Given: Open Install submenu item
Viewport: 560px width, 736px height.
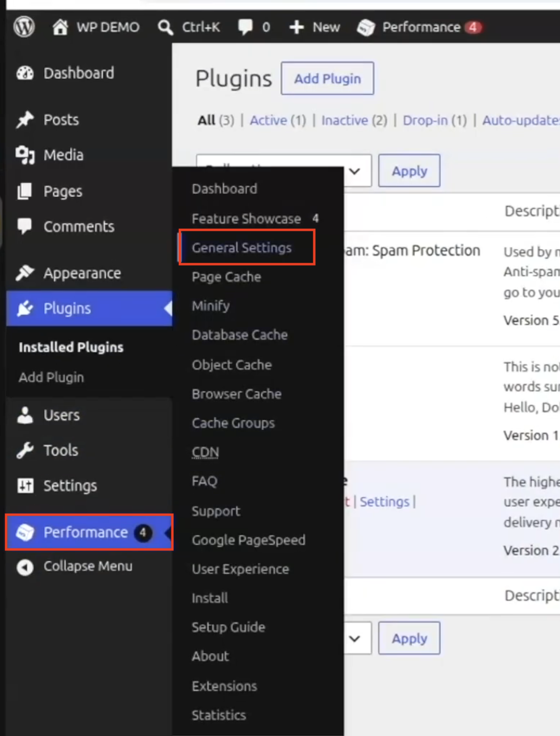Looking at the screenshot, I should click(x=210, y=598).
